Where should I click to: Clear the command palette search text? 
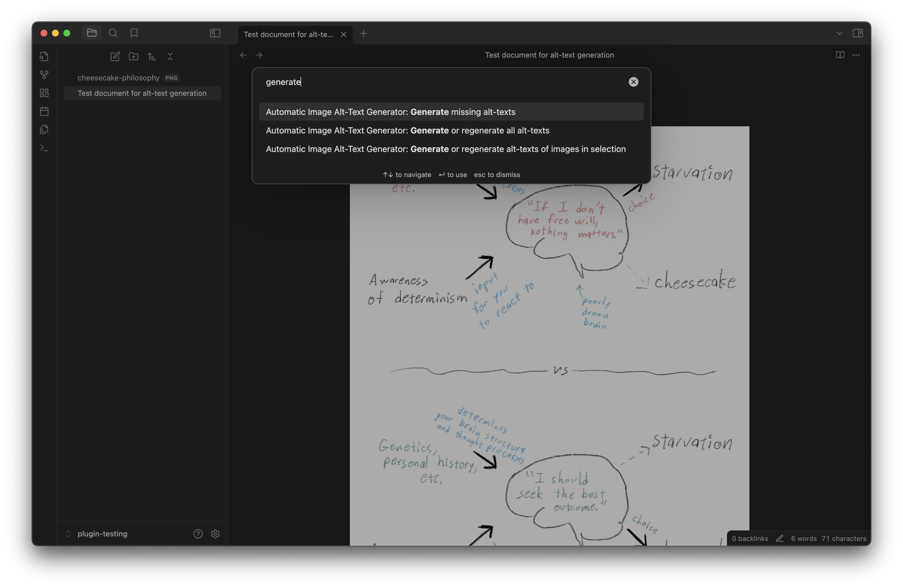pos(633,82)
